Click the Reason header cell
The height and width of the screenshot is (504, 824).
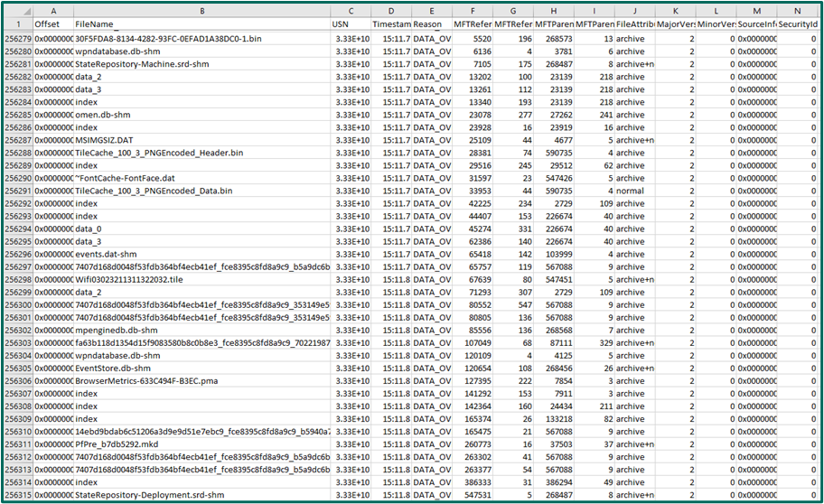click(x=432, y=24)
